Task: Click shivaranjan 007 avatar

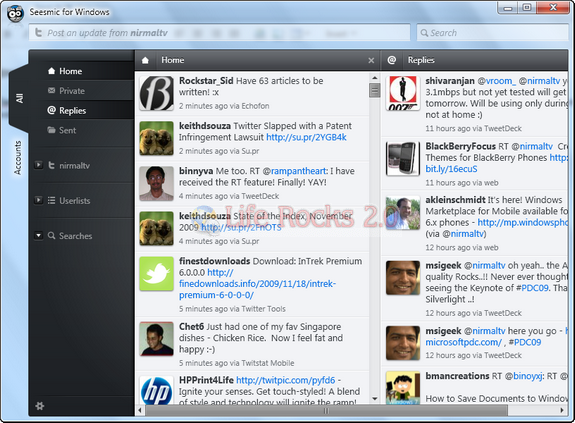Action: (x=403, y=93)
